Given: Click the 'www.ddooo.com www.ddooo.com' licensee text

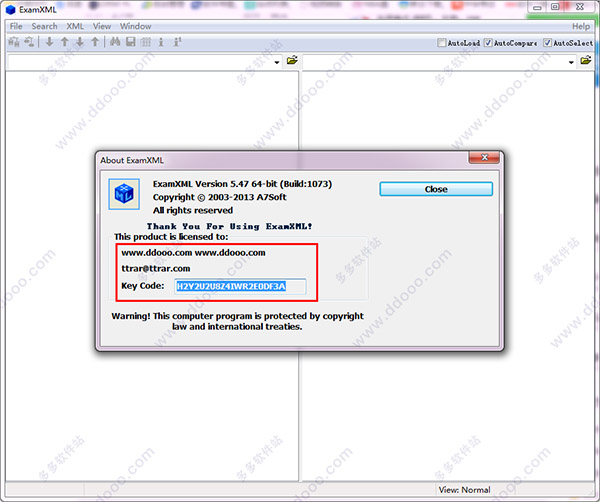Looking at the screenshot, I should click(193, 253).
